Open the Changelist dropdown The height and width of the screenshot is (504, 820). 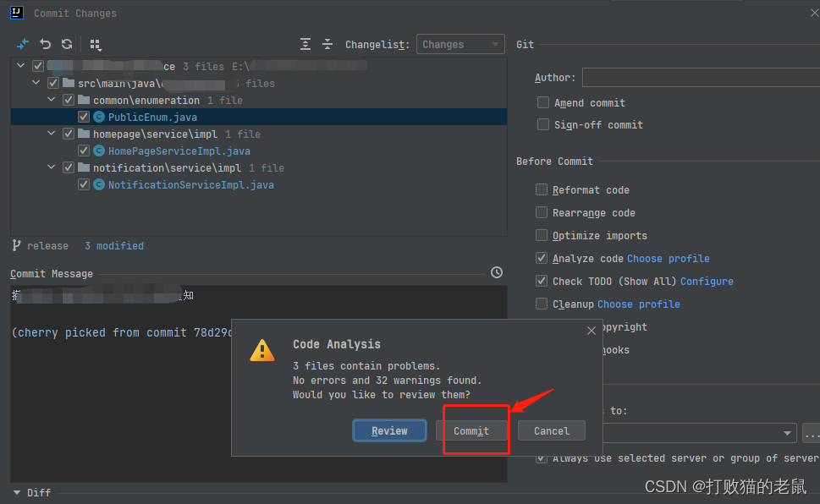pos(460,43)
